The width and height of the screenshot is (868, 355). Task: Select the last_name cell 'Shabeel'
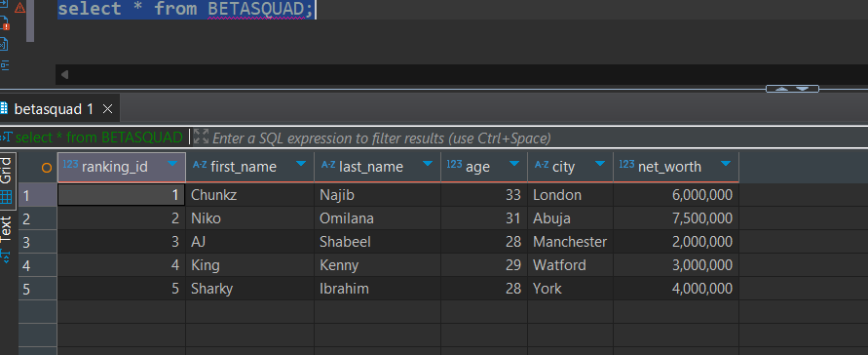coord(378,242)
